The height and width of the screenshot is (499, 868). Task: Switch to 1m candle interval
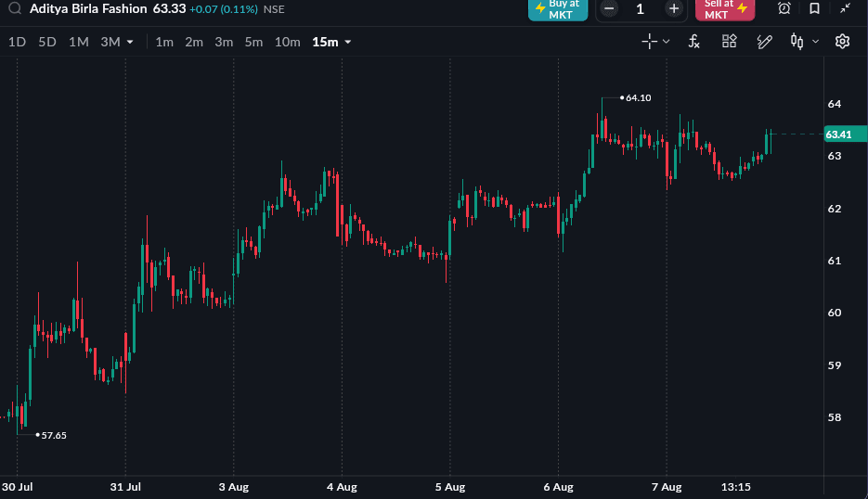164,42
